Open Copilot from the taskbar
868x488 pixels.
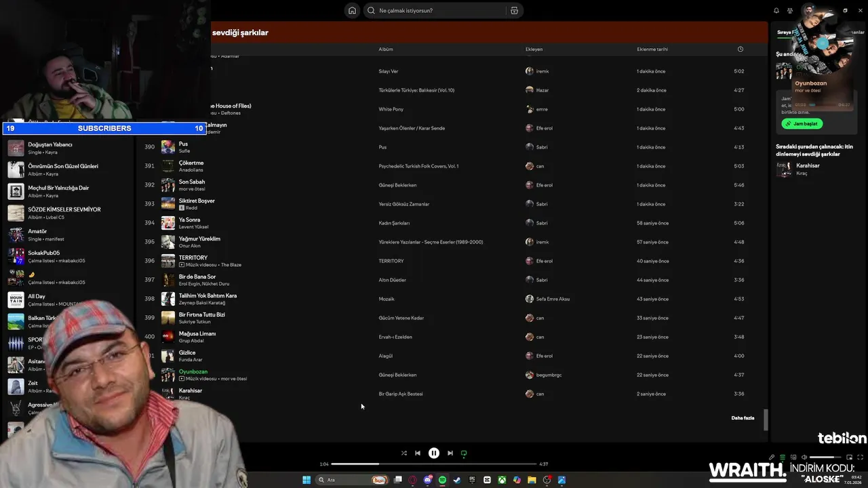517,480
